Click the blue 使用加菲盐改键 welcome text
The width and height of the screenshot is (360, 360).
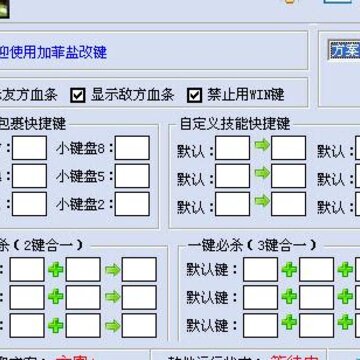coord(57,52)
